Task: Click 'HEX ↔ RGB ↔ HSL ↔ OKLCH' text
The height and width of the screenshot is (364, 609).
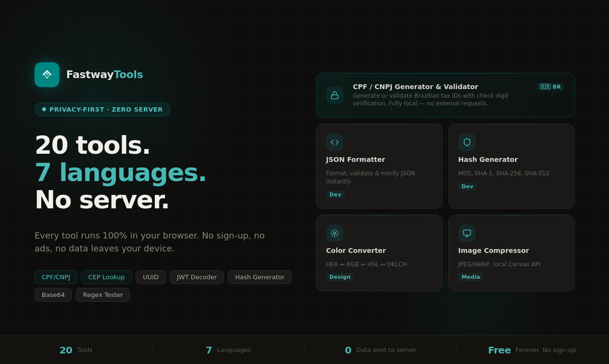Action: [366, 264]
